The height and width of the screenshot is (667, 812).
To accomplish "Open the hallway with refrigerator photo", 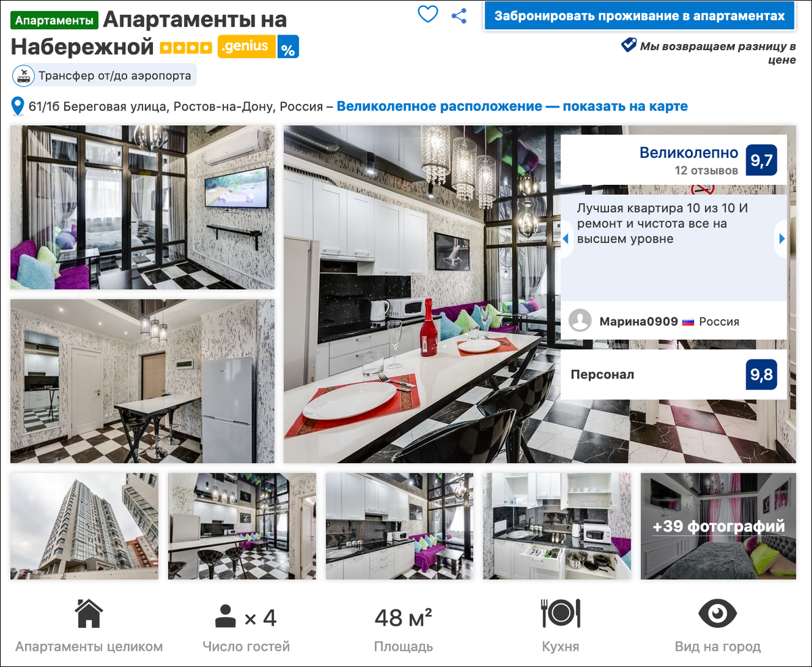I will pyautogui.click(x=143, y=381).
